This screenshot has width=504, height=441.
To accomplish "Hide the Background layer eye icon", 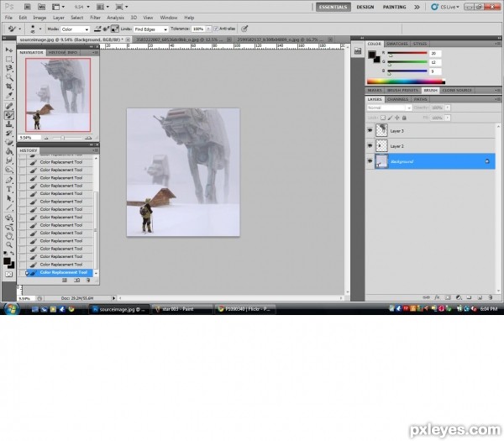I will point(370,161).
